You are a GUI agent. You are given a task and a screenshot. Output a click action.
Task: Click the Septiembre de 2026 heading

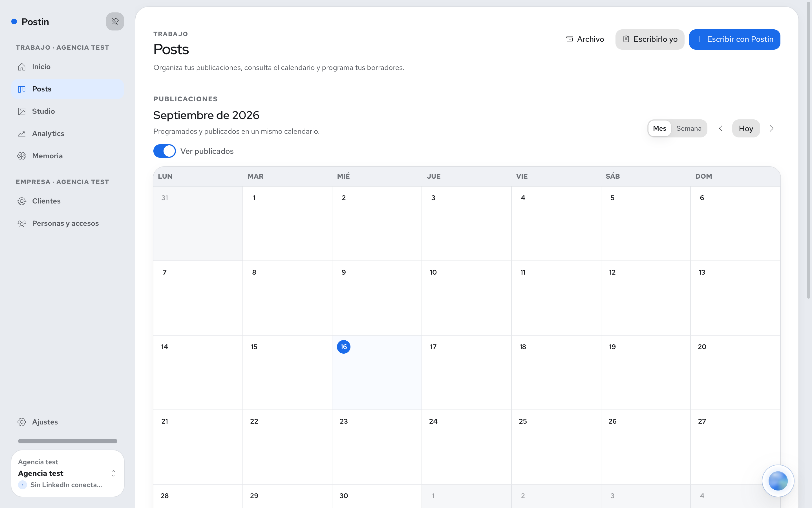[206, 115]
